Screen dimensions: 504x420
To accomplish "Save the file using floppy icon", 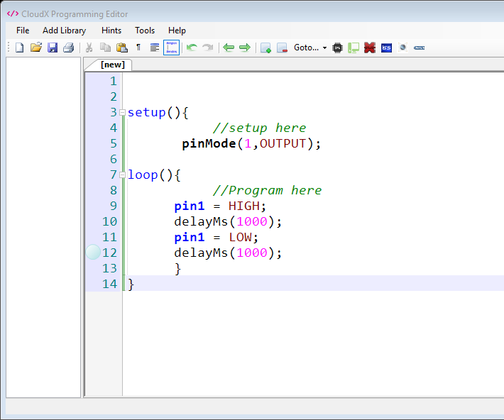I will (x=52, y=48).
